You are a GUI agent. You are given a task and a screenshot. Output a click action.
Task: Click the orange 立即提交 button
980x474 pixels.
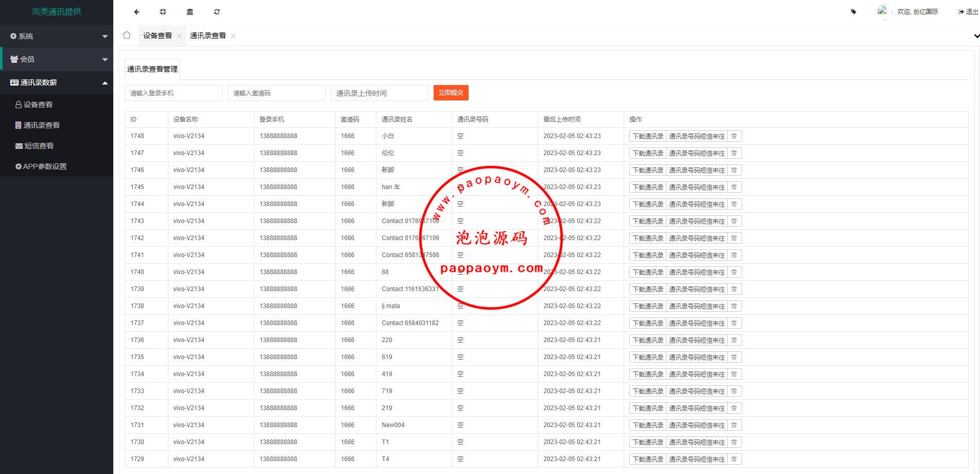tap(451, 93)
